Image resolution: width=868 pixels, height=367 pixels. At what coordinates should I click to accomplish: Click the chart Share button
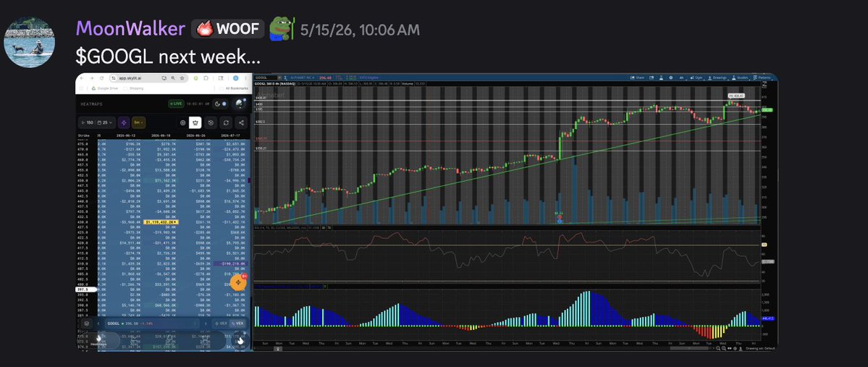point(636,77)
